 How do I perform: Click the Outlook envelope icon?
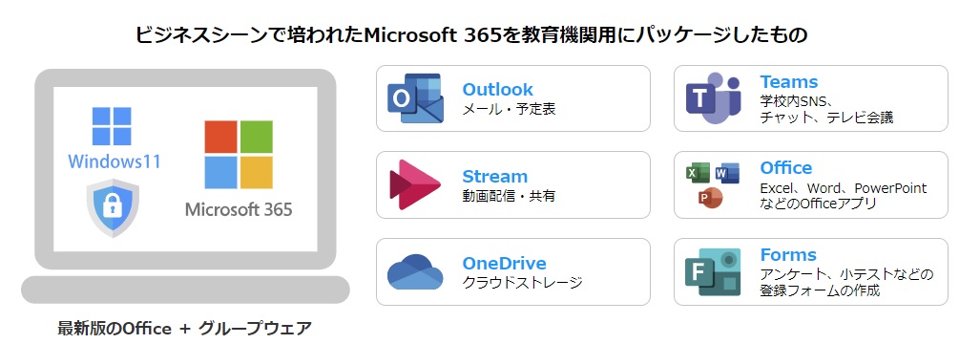coord(416,98)
